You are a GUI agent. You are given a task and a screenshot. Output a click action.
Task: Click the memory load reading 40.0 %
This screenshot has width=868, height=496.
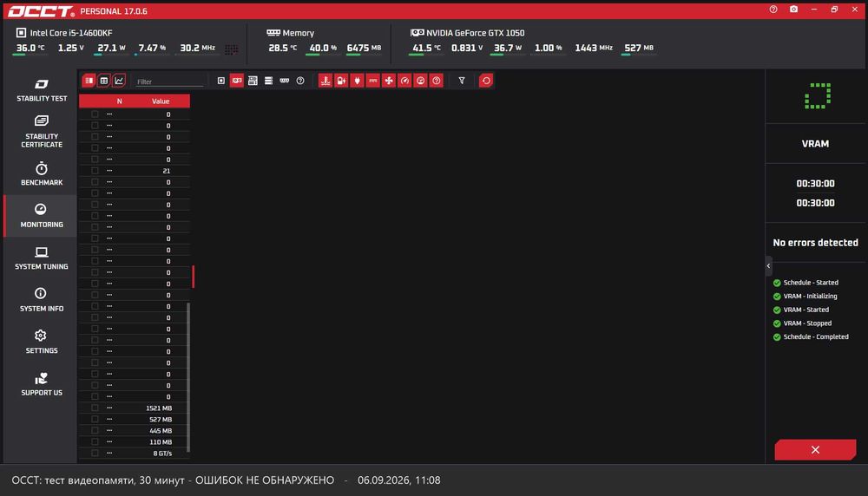coord(323,48)
